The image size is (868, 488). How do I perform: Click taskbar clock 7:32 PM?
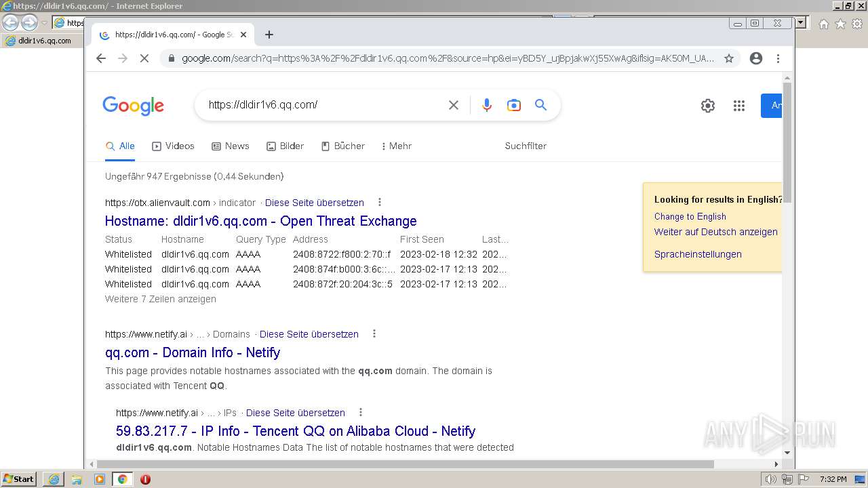pos(833,479)
